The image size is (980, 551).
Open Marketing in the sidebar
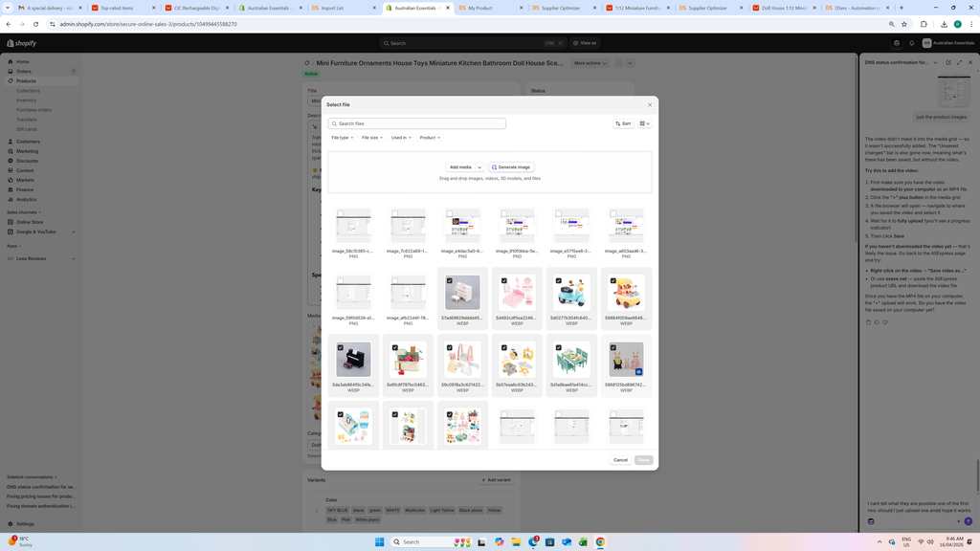pos(27,151)
